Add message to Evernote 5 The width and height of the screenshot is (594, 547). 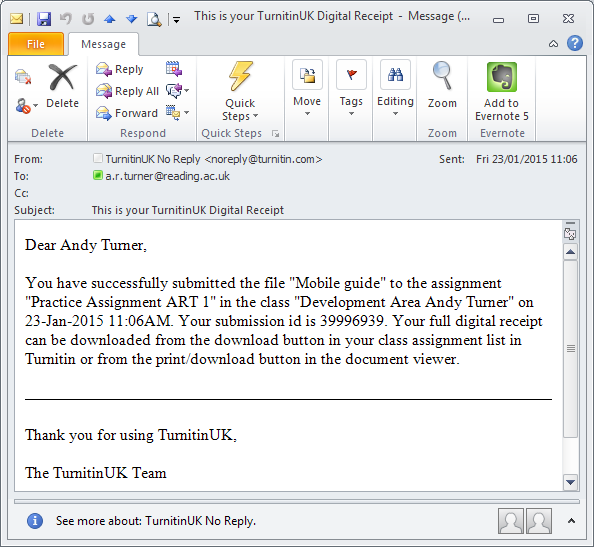tap(502, 92)
